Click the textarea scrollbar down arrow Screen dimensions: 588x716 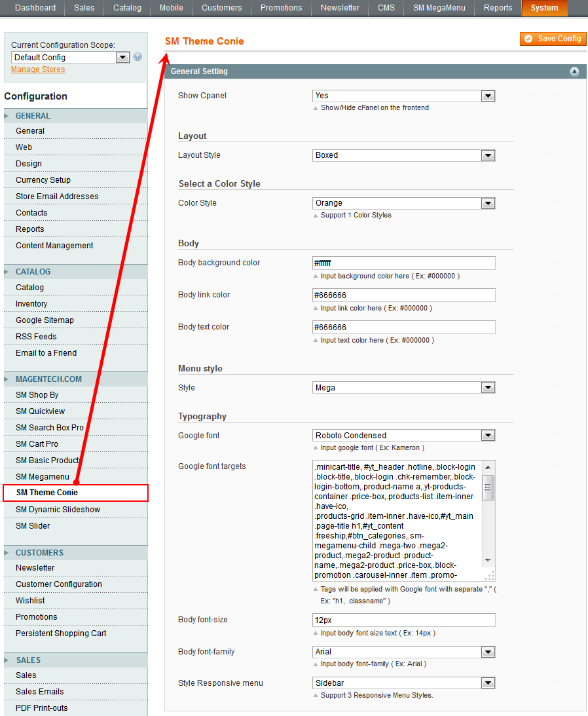(x=488, y=560)
